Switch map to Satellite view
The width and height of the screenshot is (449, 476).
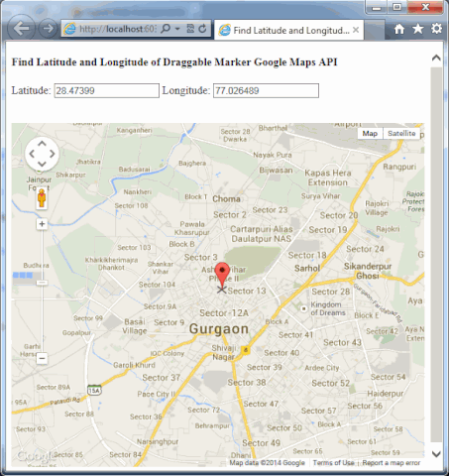pos(401,133)
